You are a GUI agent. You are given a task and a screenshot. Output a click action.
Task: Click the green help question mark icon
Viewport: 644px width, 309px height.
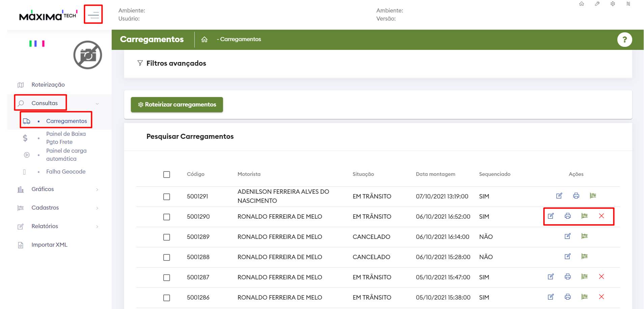click(x=624, y=40)
